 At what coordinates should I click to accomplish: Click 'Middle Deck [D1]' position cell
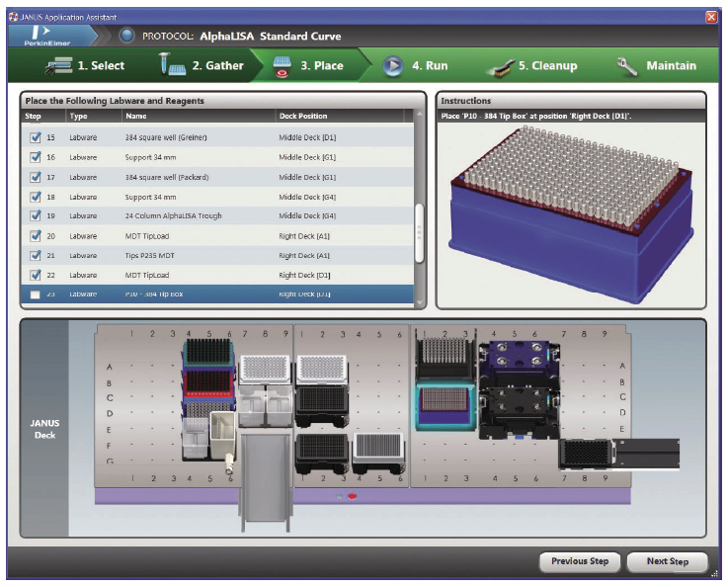(x=307, y=137)
